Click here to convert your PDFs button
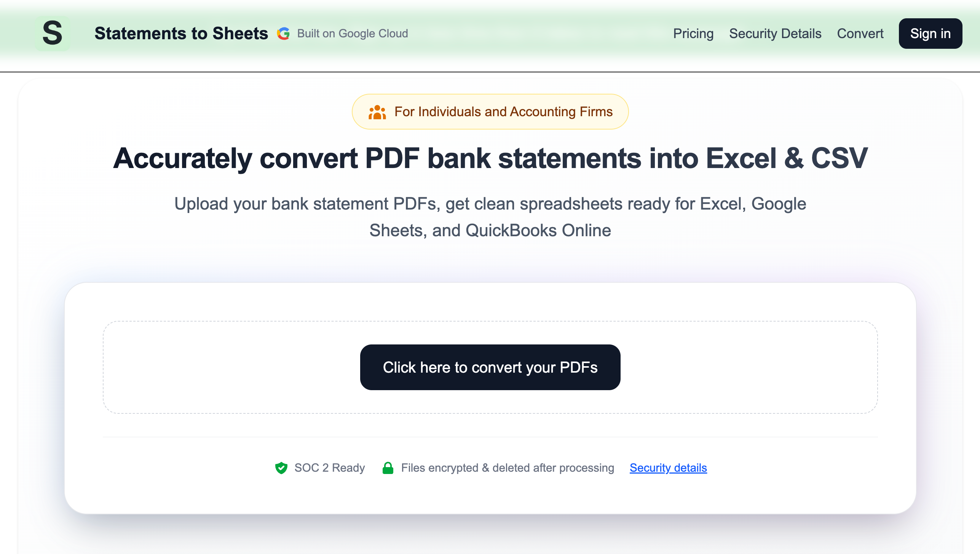This screenshot has height=554, width=980. 490,367
